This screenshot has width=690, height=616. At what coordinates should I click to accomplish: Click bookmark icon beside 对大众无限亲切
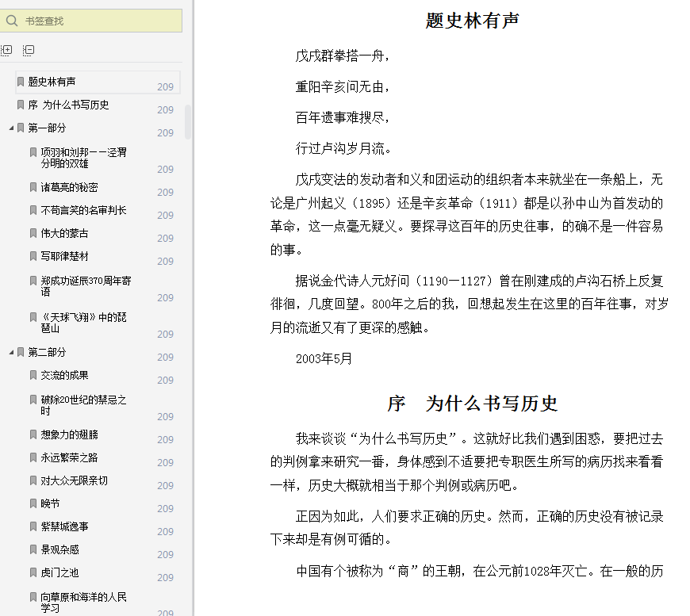[x=33, y=480]
